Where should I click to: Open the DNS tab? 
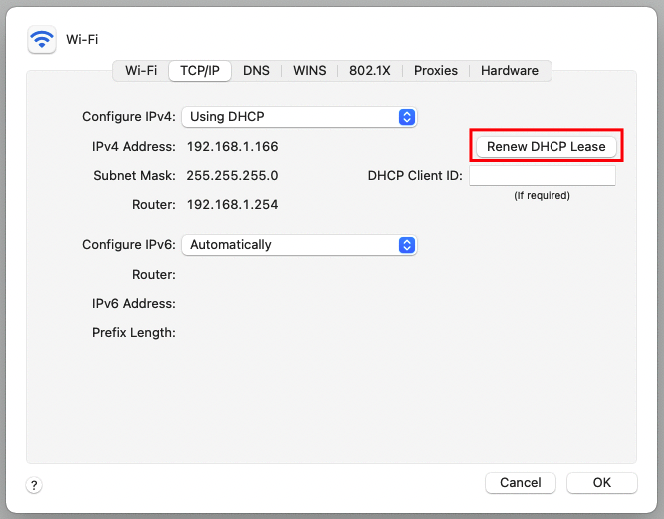(256, 70)
